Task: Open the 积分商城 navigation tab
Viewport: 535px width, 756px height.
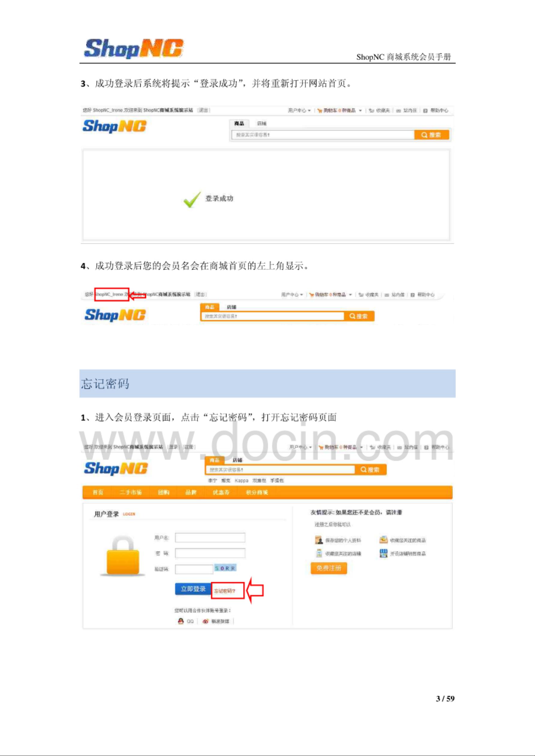Action: click(257, 492)
